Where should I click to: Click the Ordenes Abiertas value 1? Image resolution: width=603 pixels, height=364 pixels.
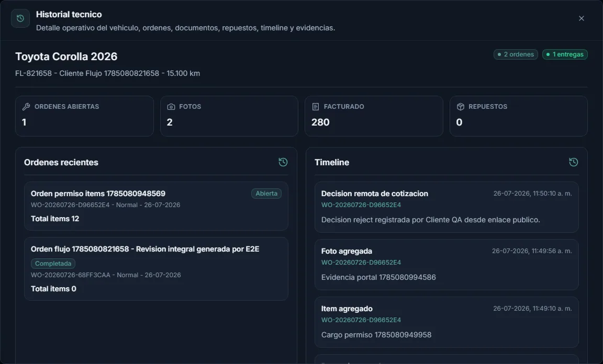[24, 122]
